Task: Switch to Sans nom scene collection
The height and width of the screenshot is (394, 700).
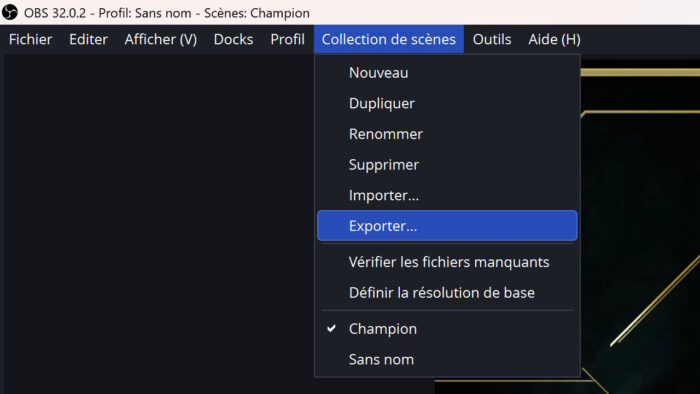Action: point(447,359)
